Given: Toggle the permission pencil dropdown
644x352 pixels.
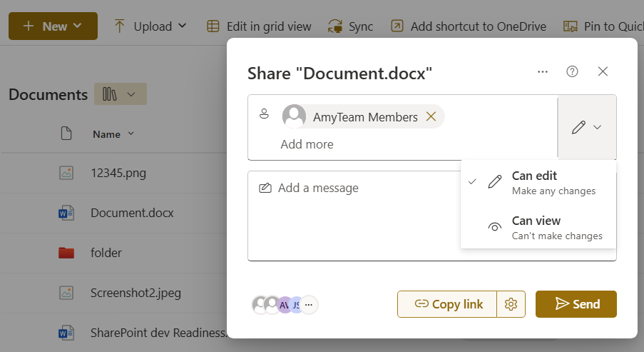Looking at the screenshot, I should tap(587, 127).
